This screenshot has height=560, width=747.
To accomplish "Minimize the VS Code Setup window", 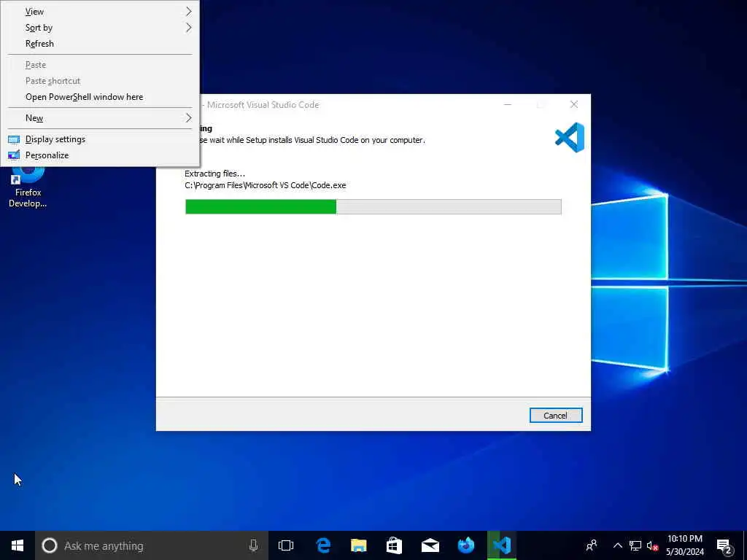I will pos(508,104).
